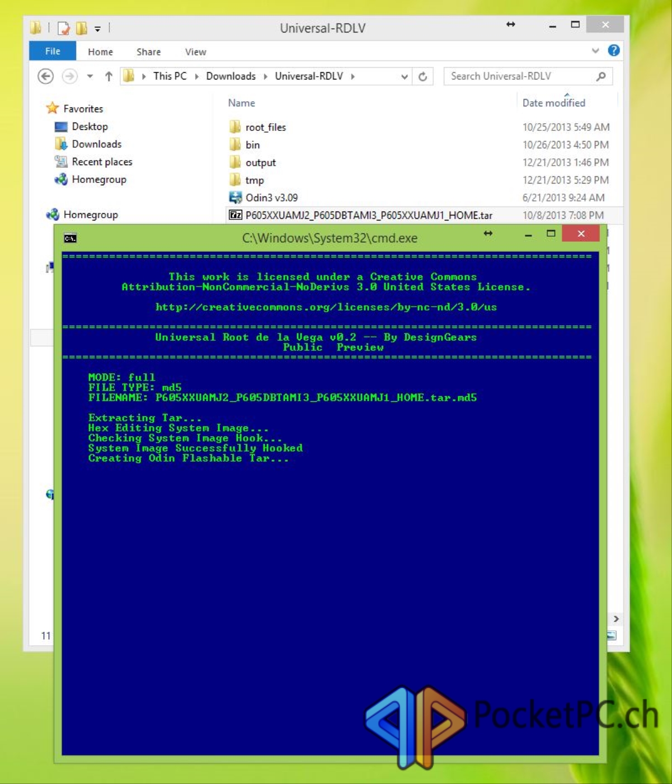Open the recent locations dropdown arrow
The height and width of the screenshot is (784, 672).
tap(90, 76)
